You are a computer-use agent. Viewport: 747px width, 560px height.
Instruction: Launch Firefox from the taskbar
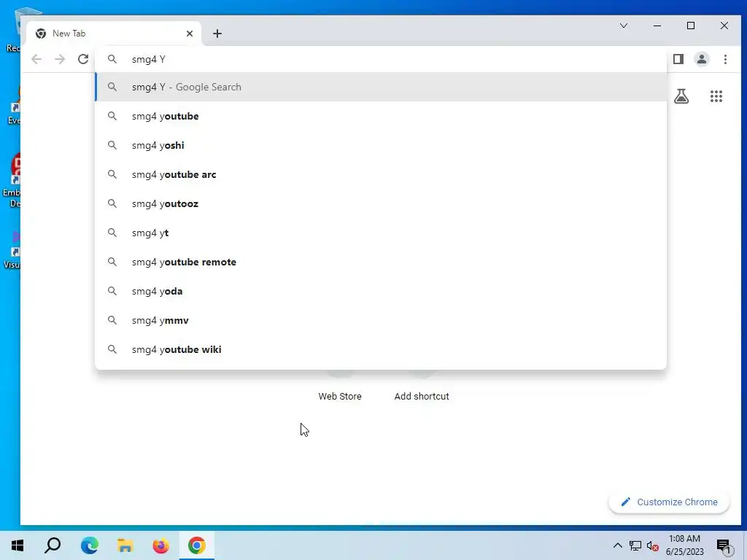tap(160, 545)
